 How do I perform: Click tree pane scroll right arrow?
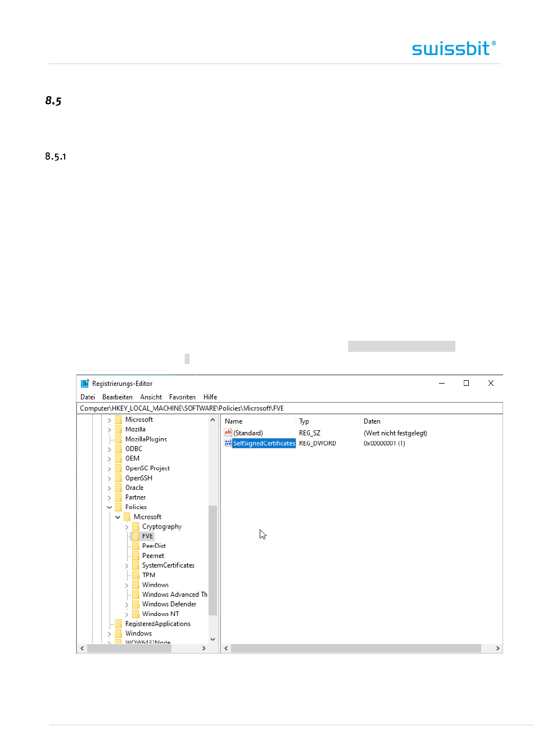[203, 649]
